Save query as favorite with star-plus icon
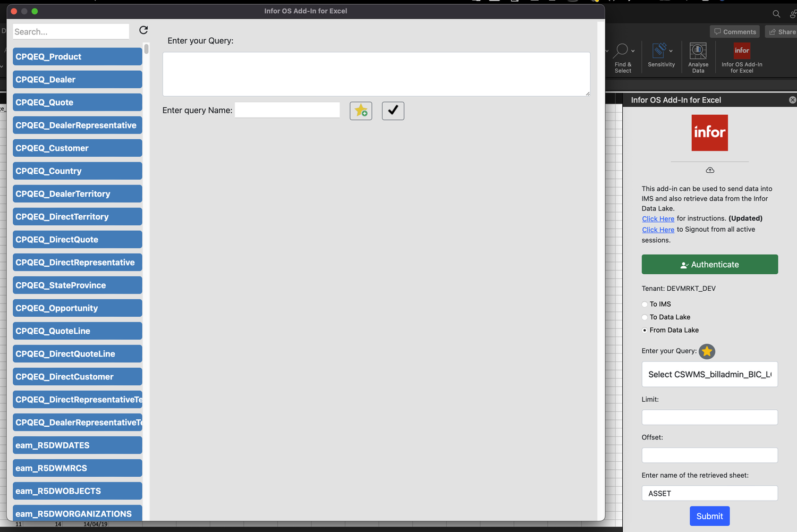The height and width of the screenshot is (532, 797). point(361,111)
